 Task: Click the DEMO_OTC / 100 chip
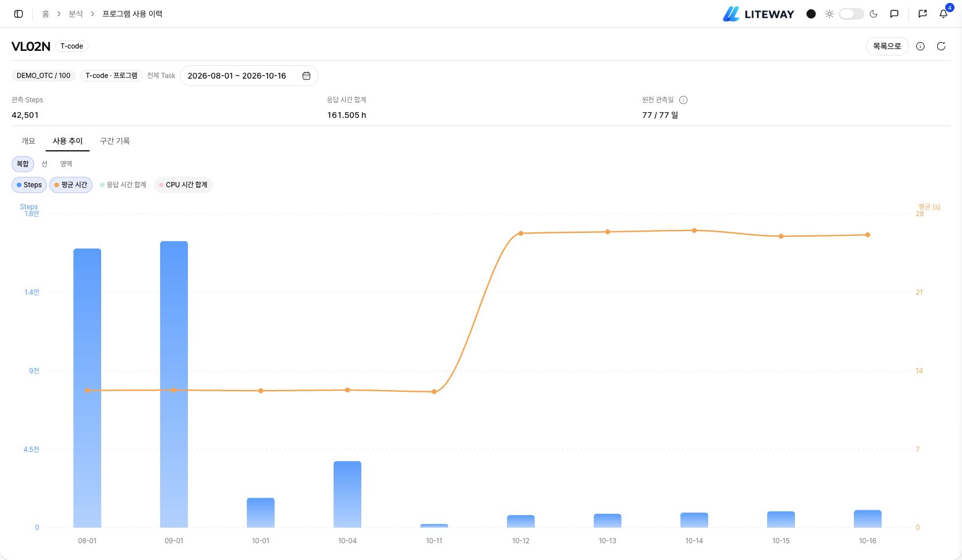pos(43,76)
